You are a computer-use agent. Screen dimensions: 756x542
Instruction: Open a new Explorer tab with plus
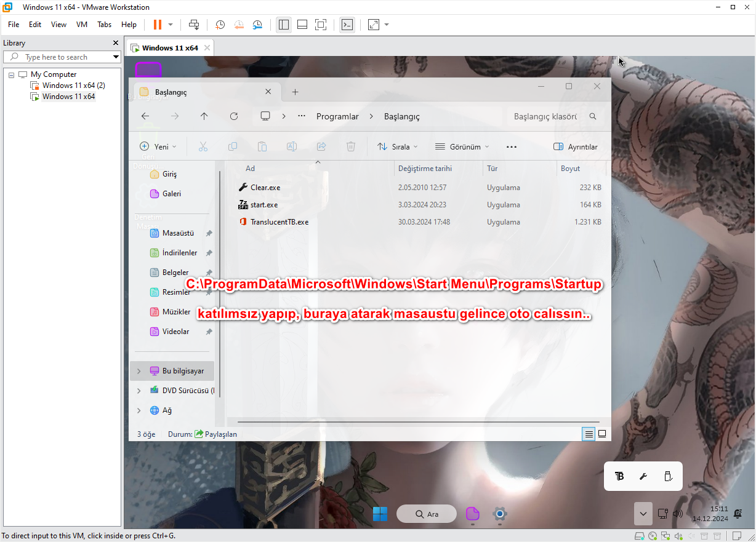295,92
